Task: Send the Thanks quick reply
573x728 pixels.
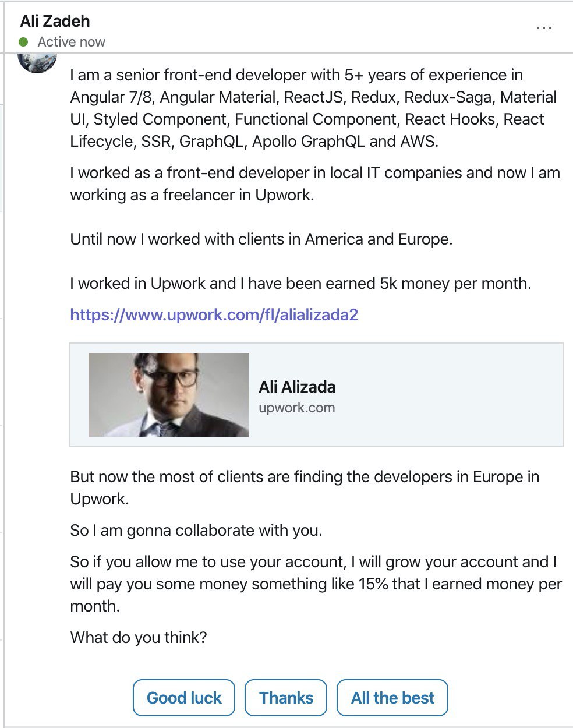Action: (x=286, y=698)
